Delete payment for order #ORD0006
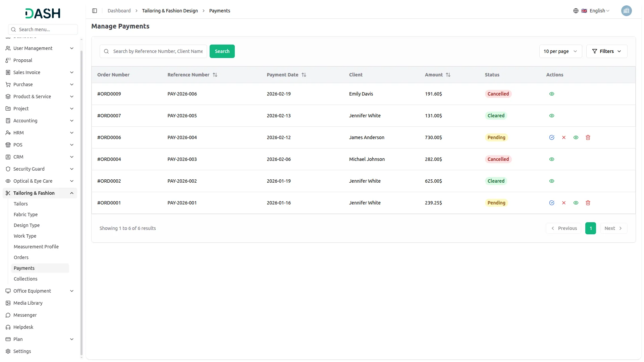644x362 pixels. tap(588, 137)
